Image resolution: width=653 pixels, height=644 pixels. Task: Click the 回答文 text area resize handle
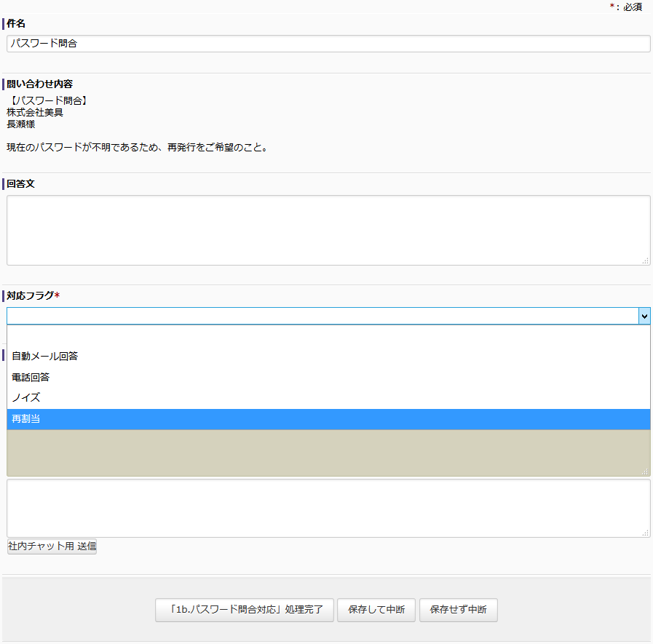646,261
